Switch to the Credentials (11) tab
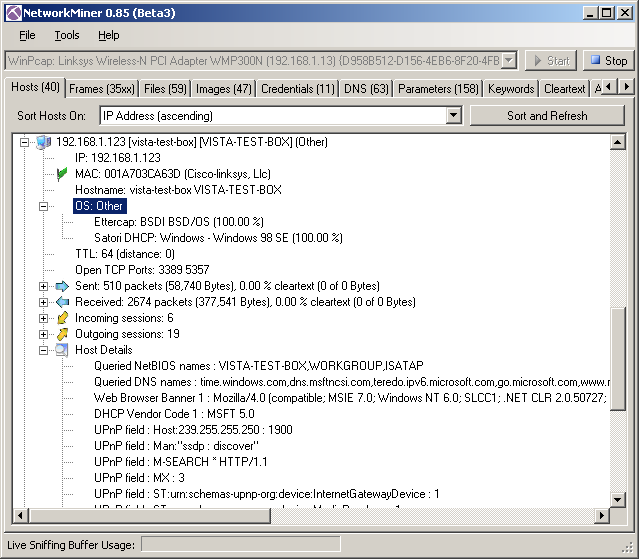This screenshot has height=559, width=639. tap(297, 89)
